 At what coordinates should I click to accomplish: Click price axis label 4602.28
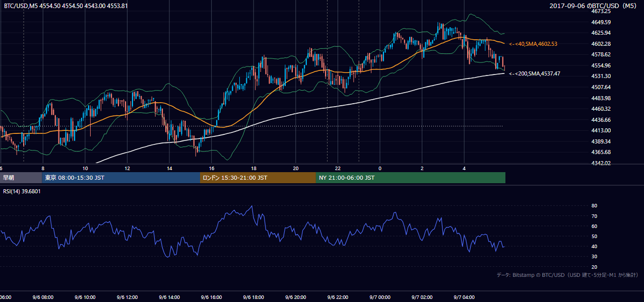point(602,44)
